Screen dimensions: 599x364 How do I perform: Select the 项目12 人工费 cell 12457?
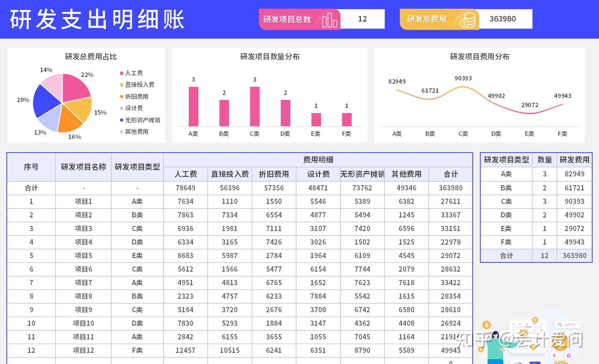[x=186, y=350]
